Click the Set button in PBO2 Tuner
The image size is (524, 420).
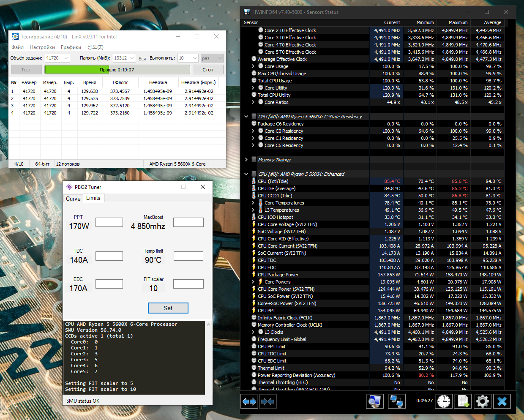click(168, 308)
